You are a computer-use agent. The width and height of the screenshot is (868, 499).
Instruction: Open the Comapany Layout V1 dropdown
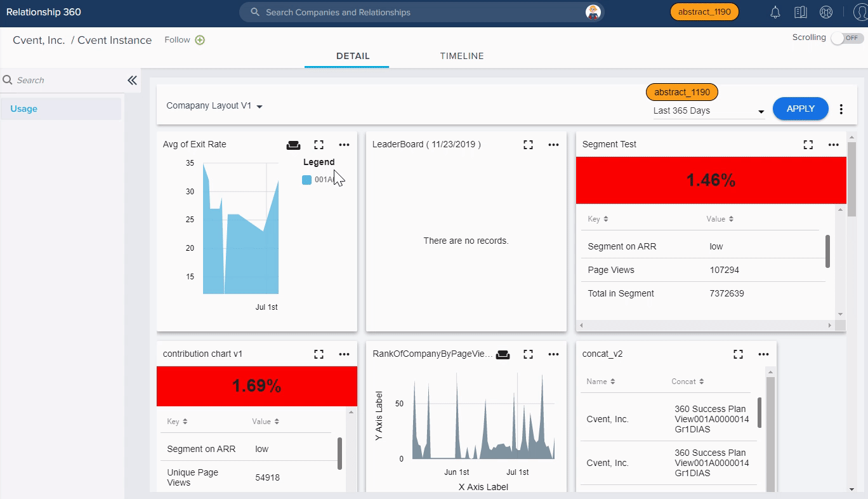(x=214, y=106)
